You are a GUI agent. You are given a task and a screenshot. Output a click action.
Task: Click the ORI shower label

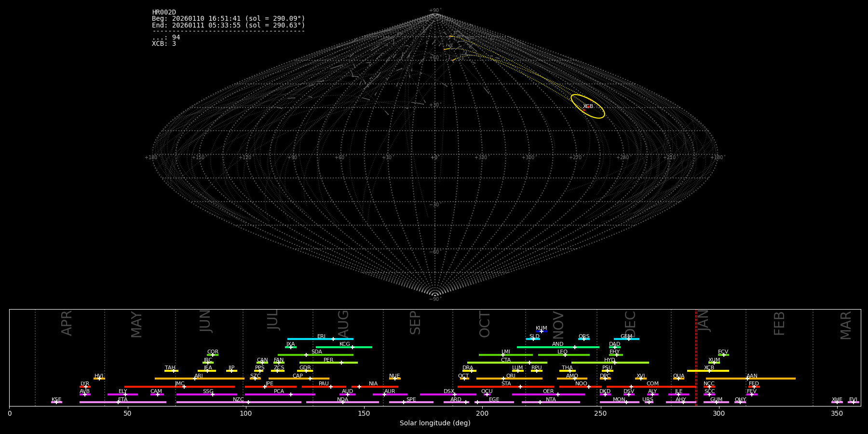click(x=511, y=376)
